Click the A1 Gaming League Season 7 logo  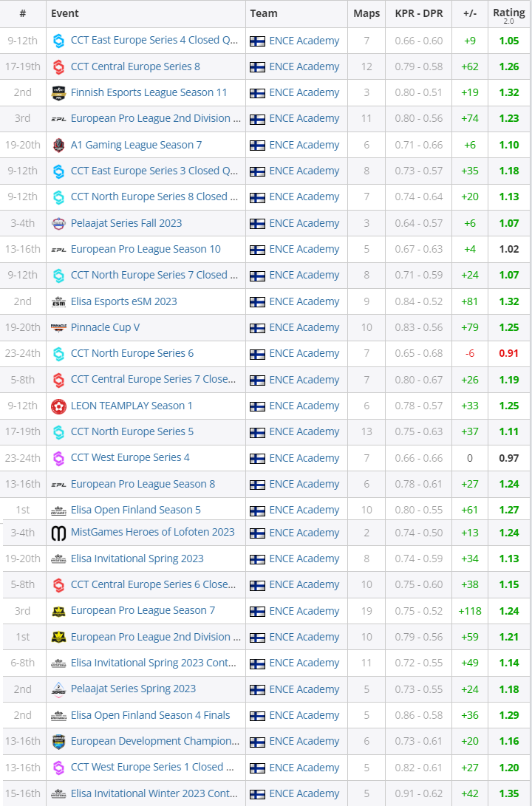58,146
